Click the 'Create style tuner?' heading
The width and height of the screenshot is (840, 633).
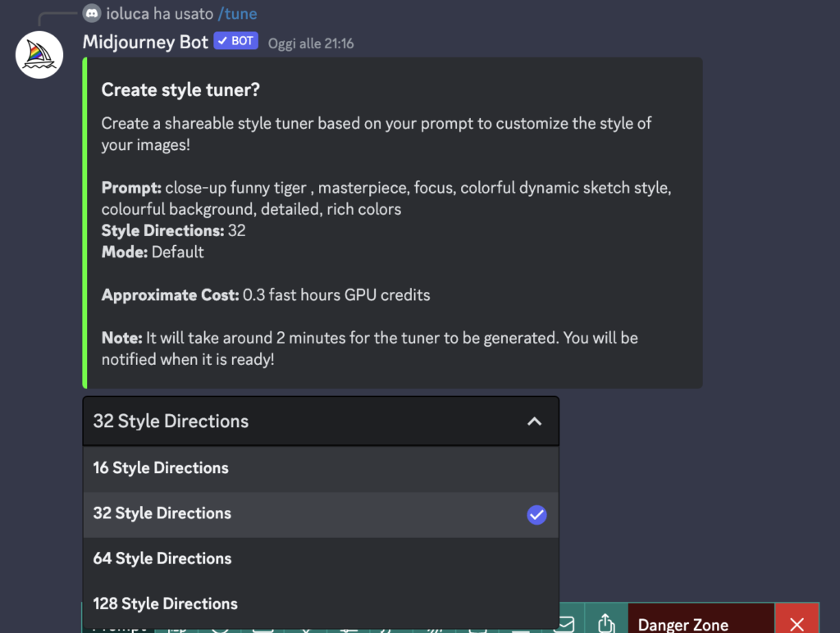pyautogui.click(x=180, y=89)
